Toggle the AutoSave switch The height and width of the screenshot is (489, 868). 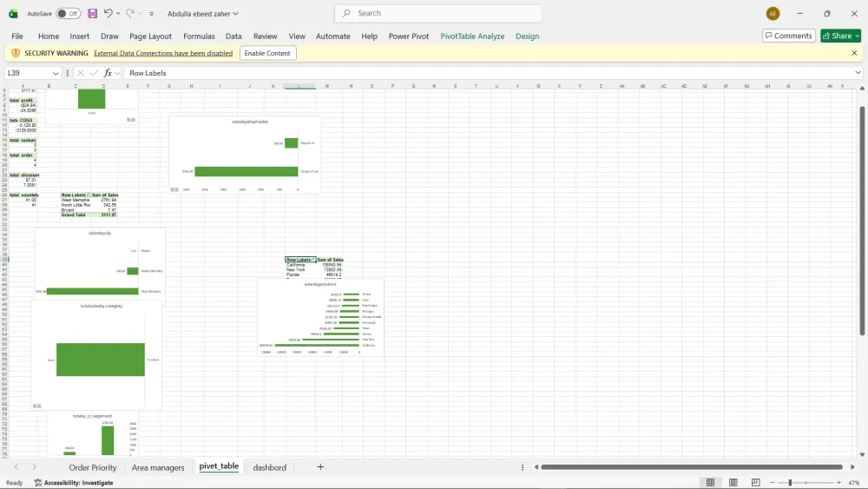(68, 13)
